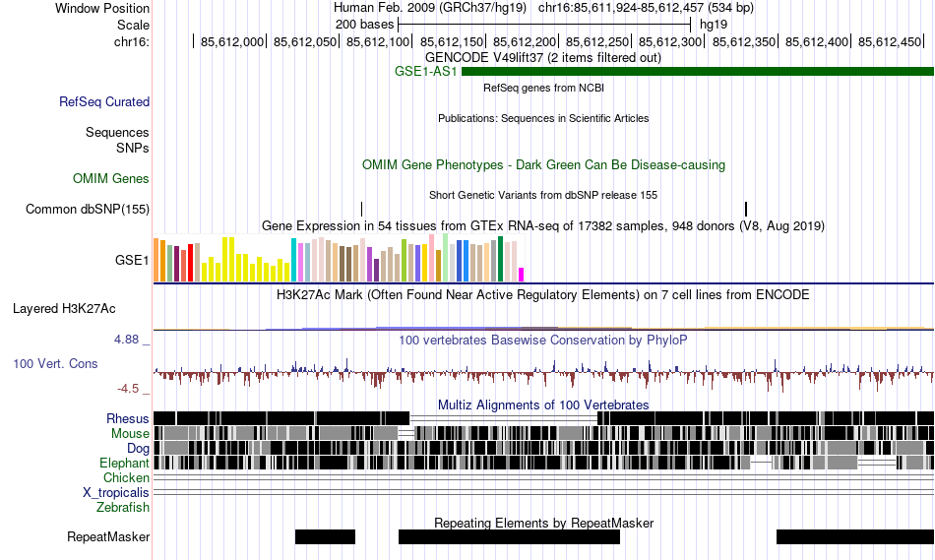Click the X_tropicalis alignment row label

tap(116, 493)
